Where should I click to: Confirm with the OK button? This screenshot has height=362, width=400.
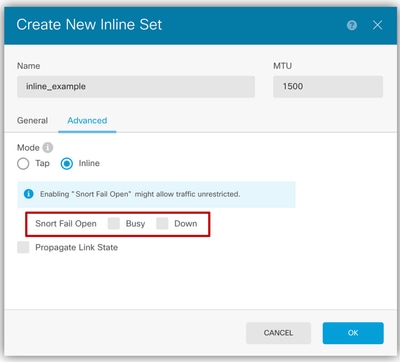[353, 333]
